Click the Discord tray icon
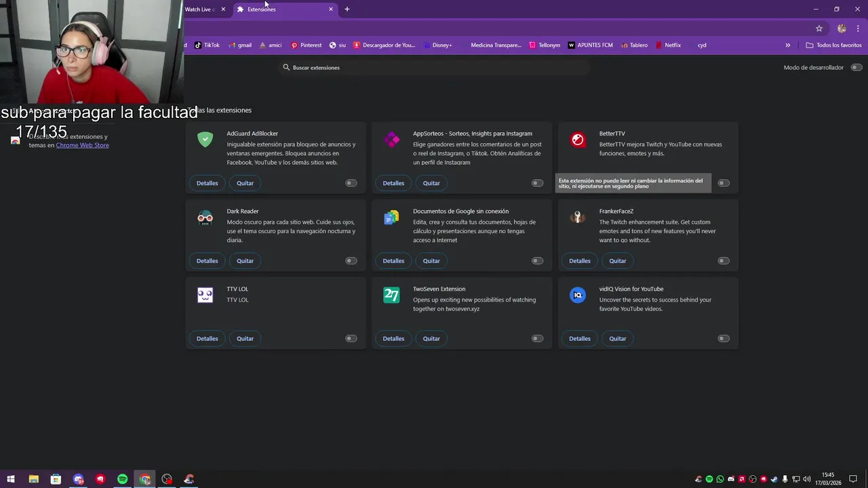 coord(731,479)
